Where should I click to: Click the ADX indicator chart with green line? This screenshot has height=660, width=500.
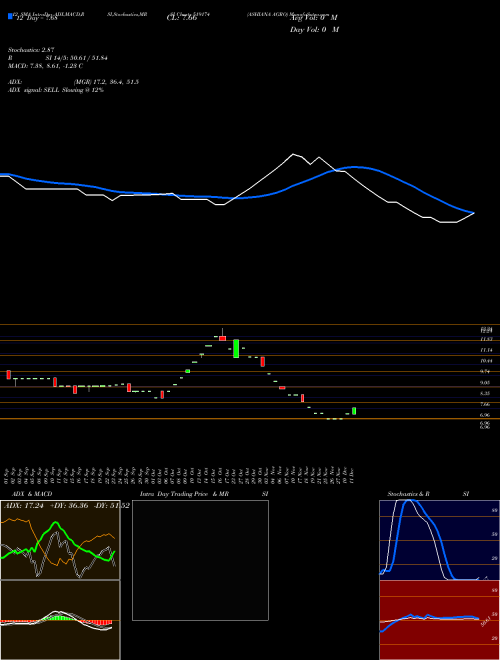pos(60,540)
